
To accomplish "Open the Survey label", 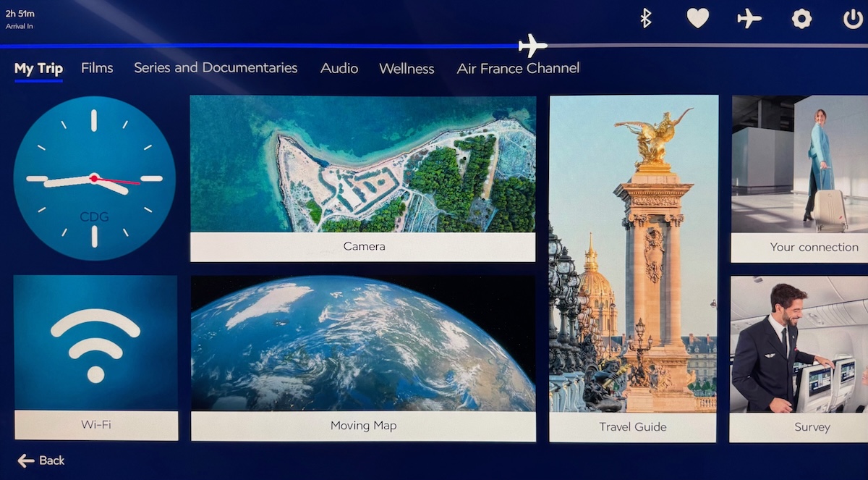I will tap(799, 427).
